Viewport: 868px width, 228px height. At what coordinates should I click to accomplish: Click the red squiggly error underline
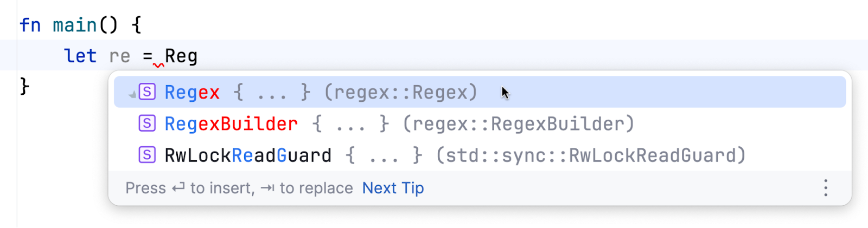click(158, 66)
